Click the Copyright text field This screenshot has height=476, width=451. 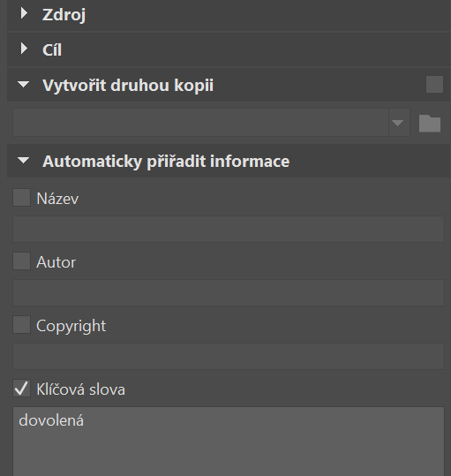(229, 357)
